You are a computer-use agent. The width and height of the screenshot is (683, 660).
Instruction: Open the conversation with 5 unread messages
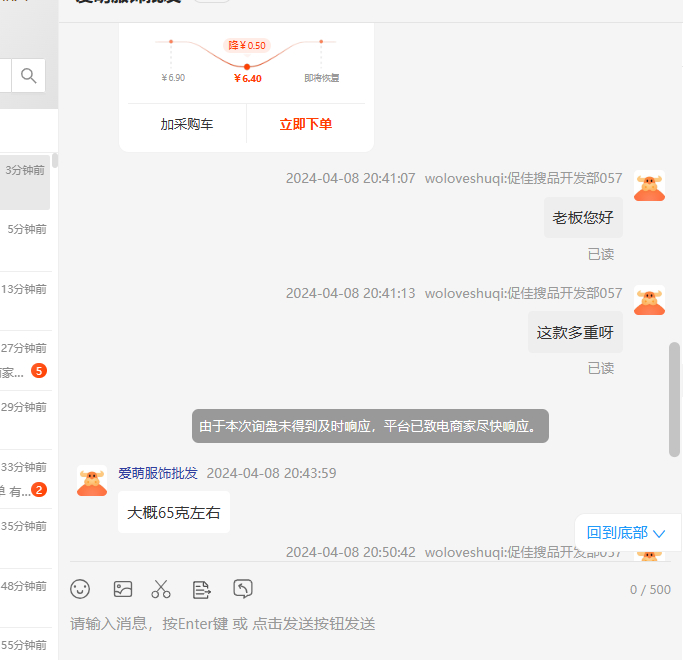25,360
